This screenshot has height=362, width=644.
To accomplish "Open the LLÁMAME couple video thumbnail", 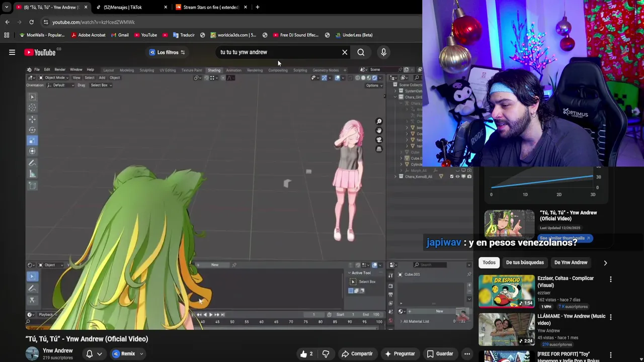I will 507,329.
